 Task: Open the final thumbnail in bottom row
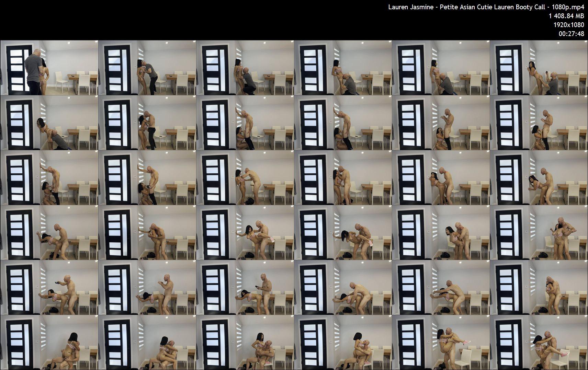click(539, 342)
